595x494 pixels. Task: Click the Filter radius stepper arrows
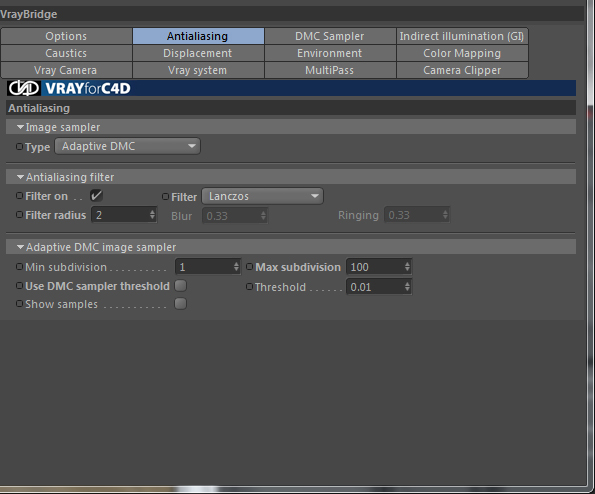point(153,215)
